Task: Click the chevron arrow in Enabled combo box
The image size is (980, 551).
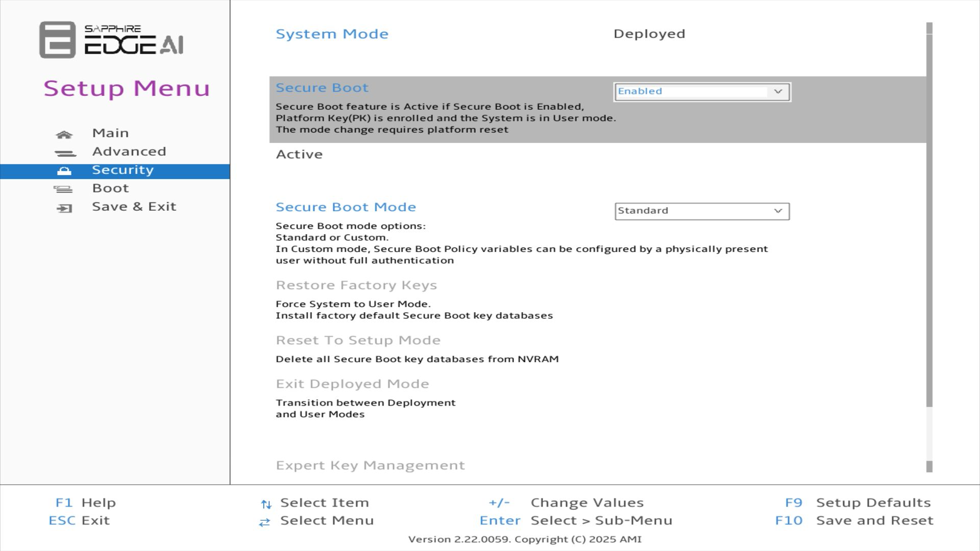Action: [777, 92]
